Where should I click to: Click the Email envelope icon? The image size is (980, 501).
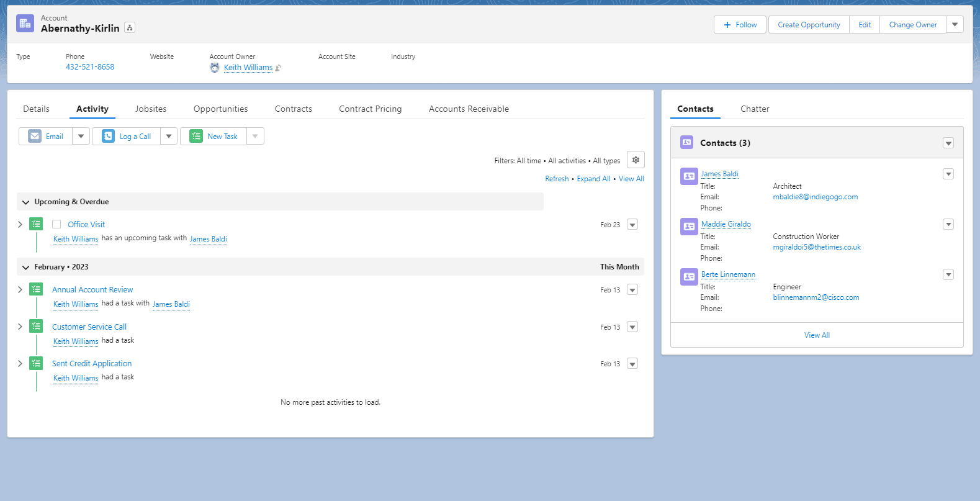(x=35, y=137)
